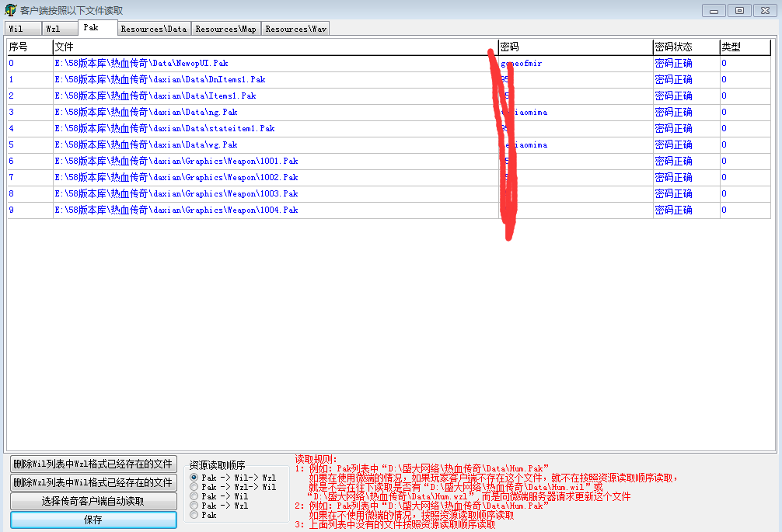Click the app icon in title bar
Image resolution: width=782 pixels, height=532 pixels.
coord(10,10)
